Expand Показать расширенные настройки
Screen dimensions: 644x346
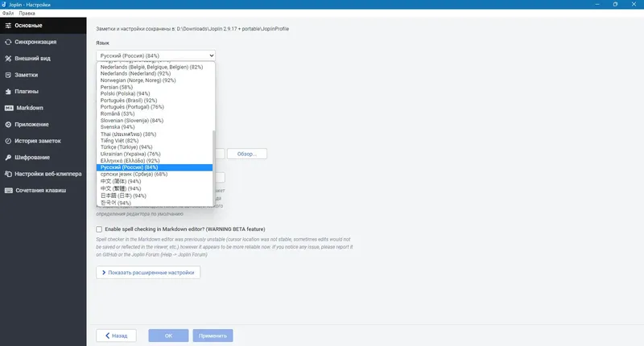click(x=148, y=273)
